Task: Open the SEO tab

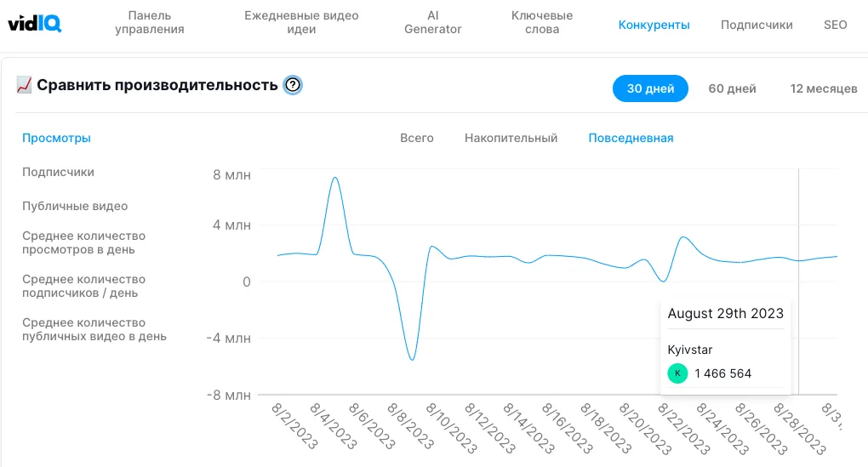Action: [x=835, y=26]
